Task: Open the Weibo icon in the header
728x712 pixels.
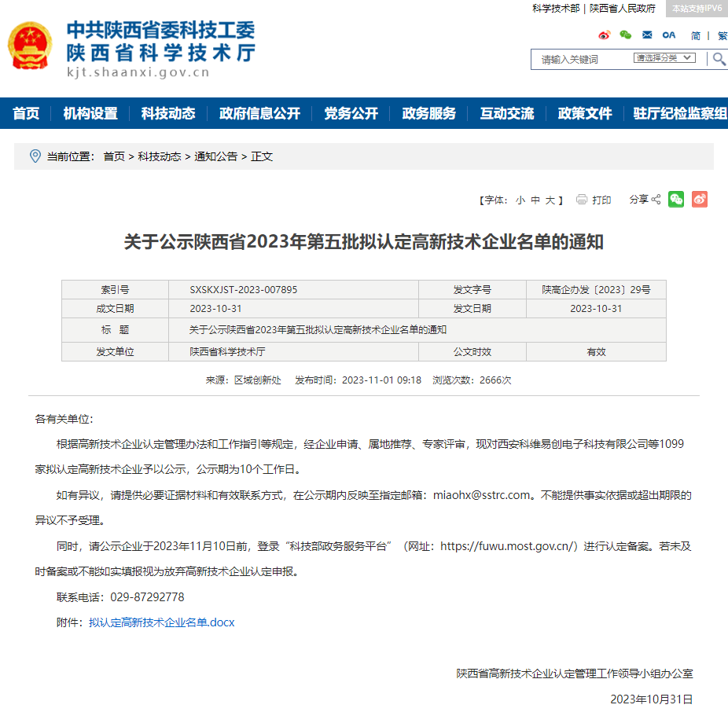Action: 604,35
